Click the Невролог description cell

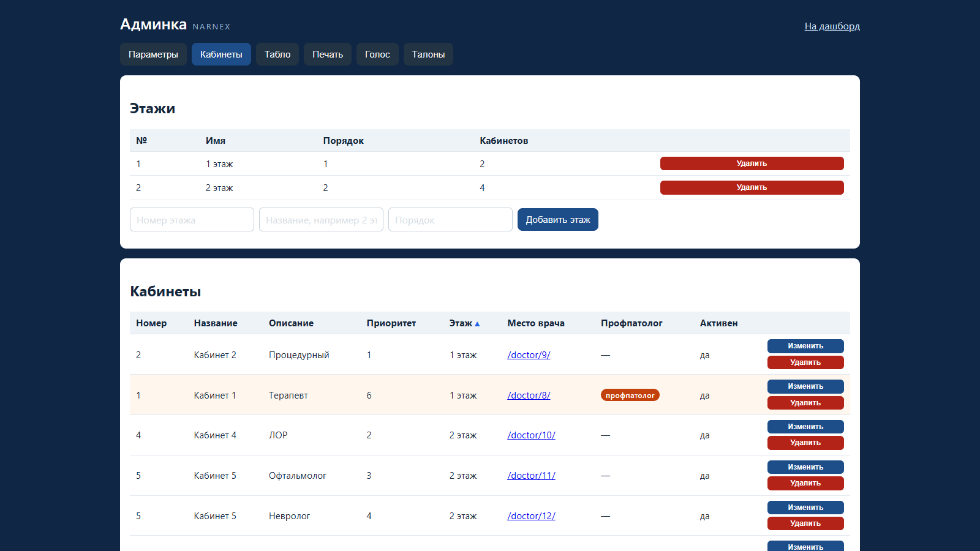pyautogui.click(x=289, y=516)
